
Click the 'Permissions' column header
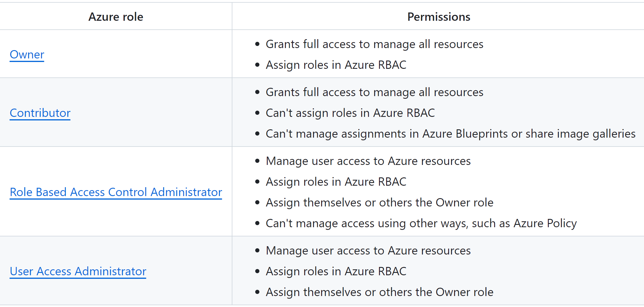[439, 17]
